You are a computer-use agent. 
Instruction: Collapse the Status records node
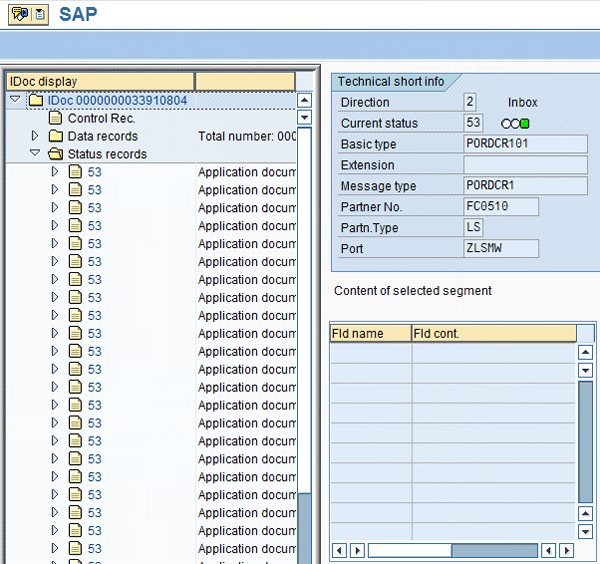[35, 155]
